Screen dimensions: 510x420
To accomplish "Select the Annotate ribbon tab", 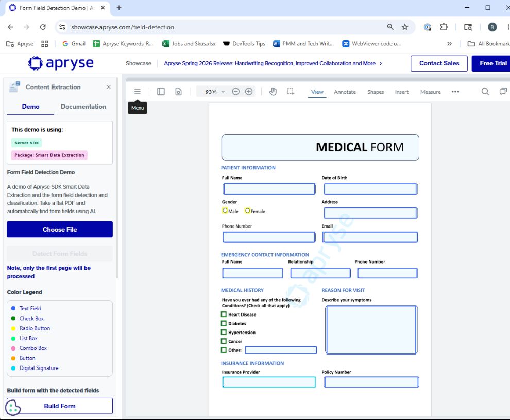I will (x=345, y=92).
